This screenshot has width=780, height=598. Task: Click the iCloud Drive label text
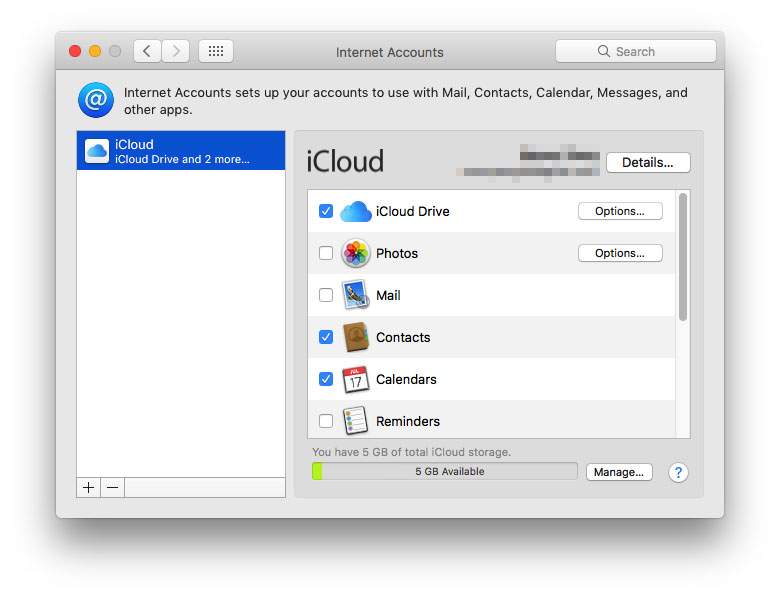pyautogui.click(x=412, y=211)
